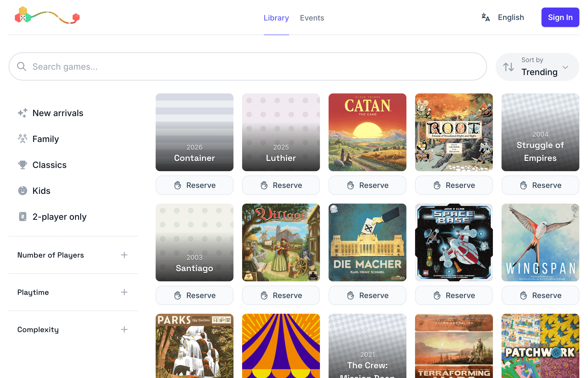Viewport: 588px width, 378px height.
Task: Click hand icon on Santiago's Reserve button
Action: point(178,295)
